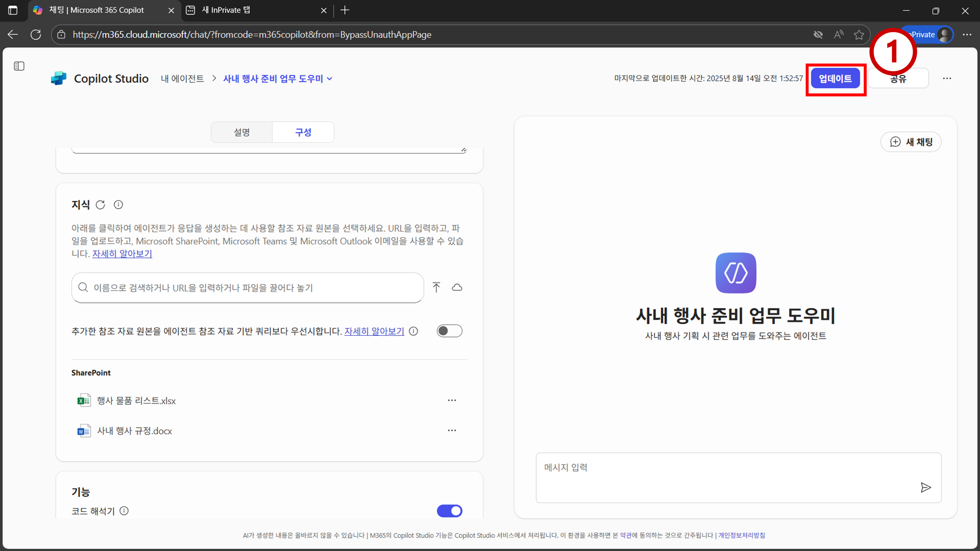Click the info icon beside 코드 해석기
The width and height of the screenshot is (980, 551).
click(124, 511)
